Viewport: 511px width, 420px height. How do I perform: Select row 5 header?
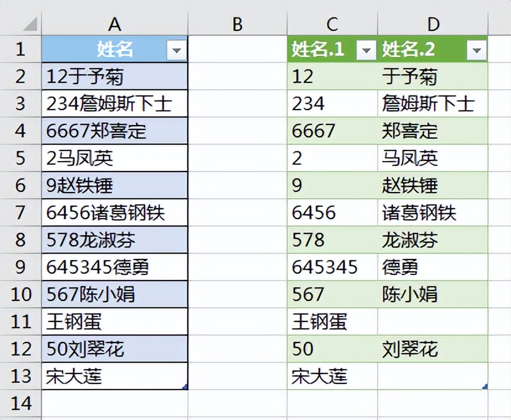coord(20,158)
